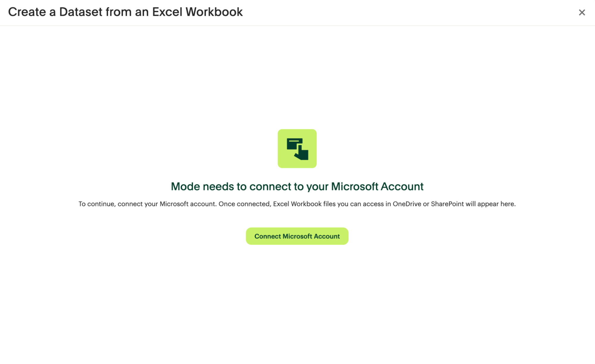Screen dimensions: 595x364
Task: Select the Connect Microsoft Account label
Action: click(x=297, y=236)
